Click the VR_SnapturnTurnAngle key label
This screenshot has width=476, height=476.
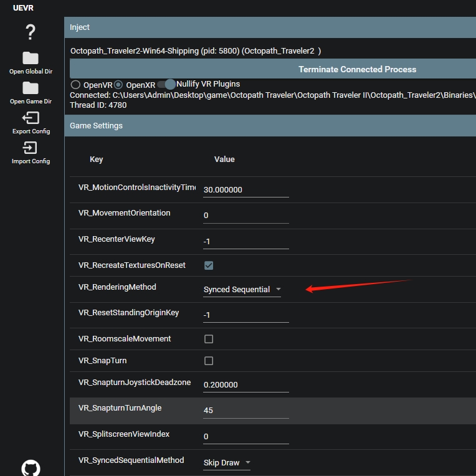pos(120,408)
